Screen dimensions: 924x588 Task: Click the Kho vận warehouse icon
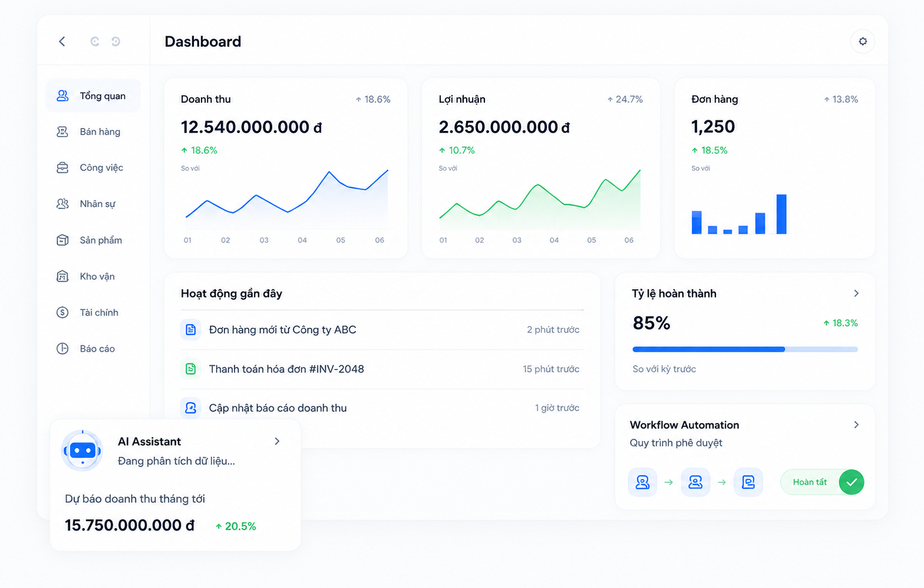tap(62, 276)
